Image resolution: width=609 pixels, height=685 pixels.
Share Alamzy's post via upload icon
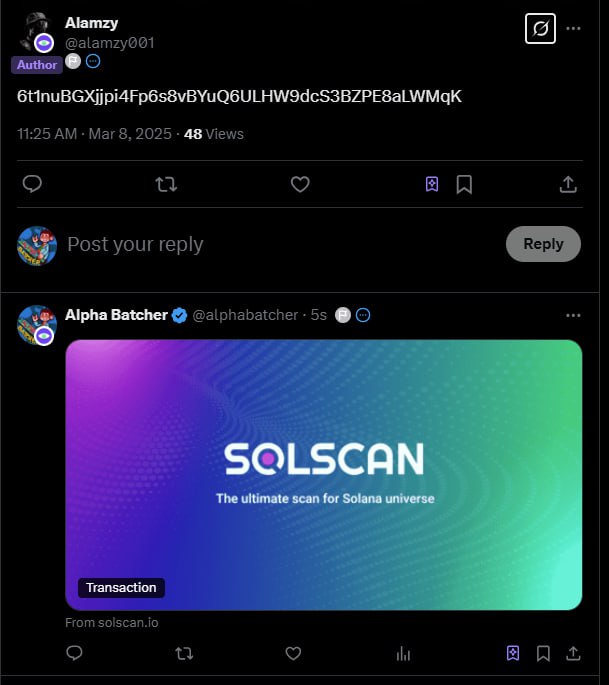pos(568,184)
